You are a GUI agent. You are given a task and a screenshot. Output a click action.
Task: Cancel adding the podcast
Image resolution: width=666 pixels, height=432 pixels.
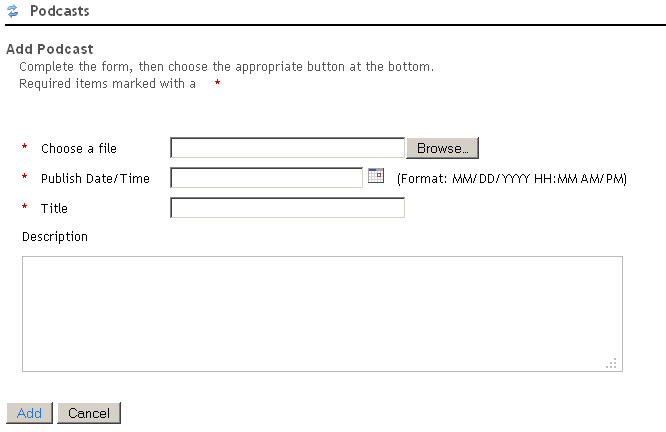point(89,413)
